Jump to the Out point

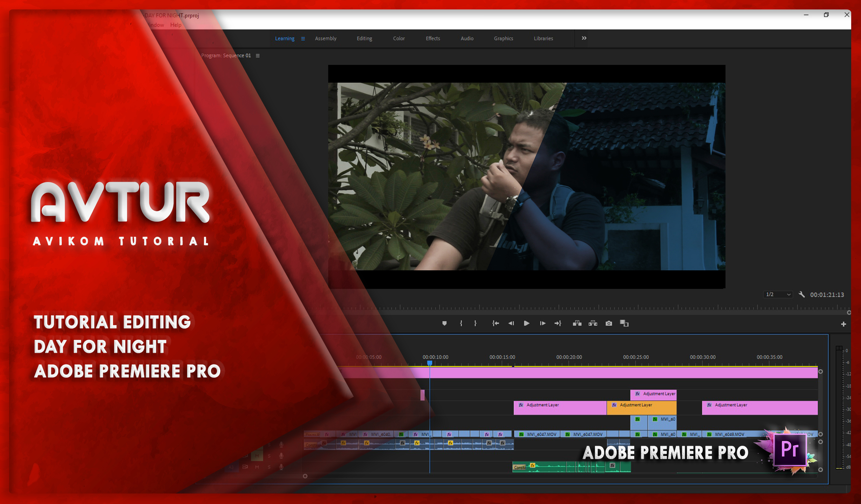point(558,323)
